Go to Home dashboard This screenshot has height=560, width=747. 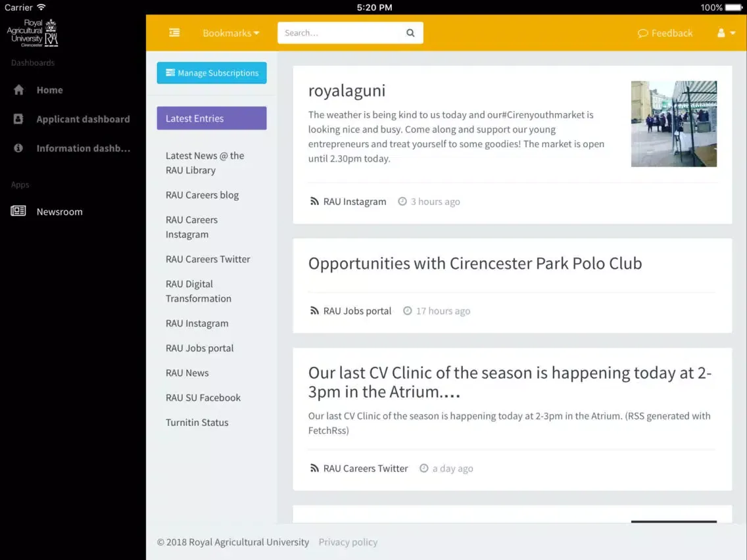tap(49, 89)
